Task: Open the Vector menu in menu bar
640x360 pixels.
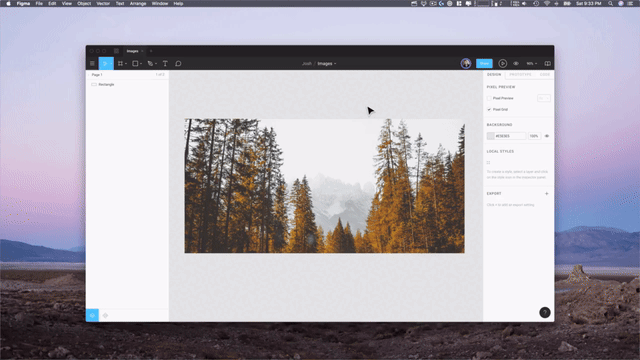Action: (x=103, y=3)
